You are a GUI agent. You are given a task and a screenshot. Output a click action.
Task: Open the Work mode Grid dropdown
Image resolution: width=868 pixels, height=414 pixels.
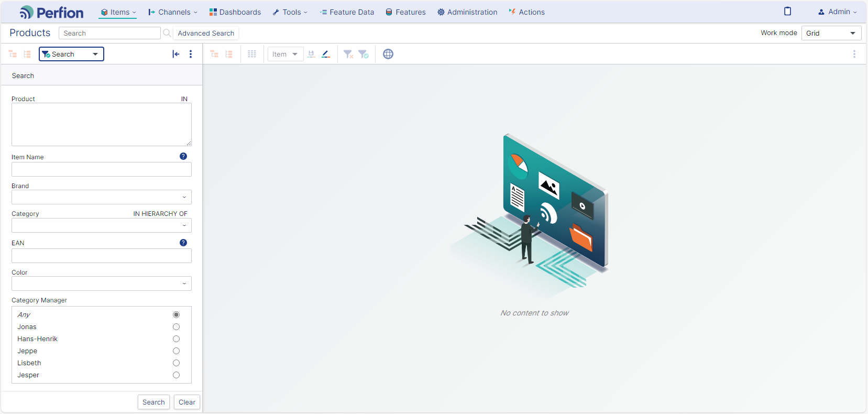[x=831, y=33]
